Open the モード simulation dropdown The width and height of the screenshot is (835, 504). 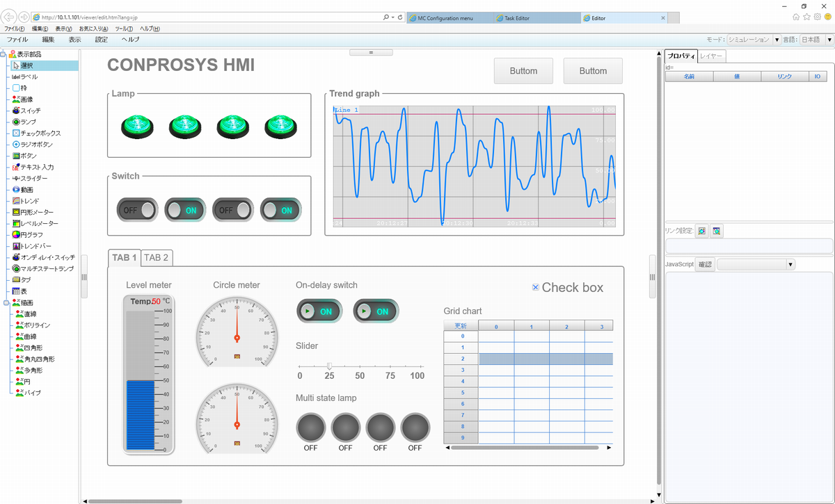pos(777,40)
